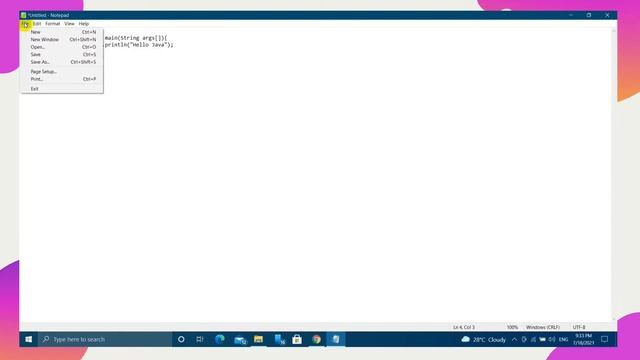640x360 pixels.
Task: Click the ENG language indicator
Action: pos(564,340)
